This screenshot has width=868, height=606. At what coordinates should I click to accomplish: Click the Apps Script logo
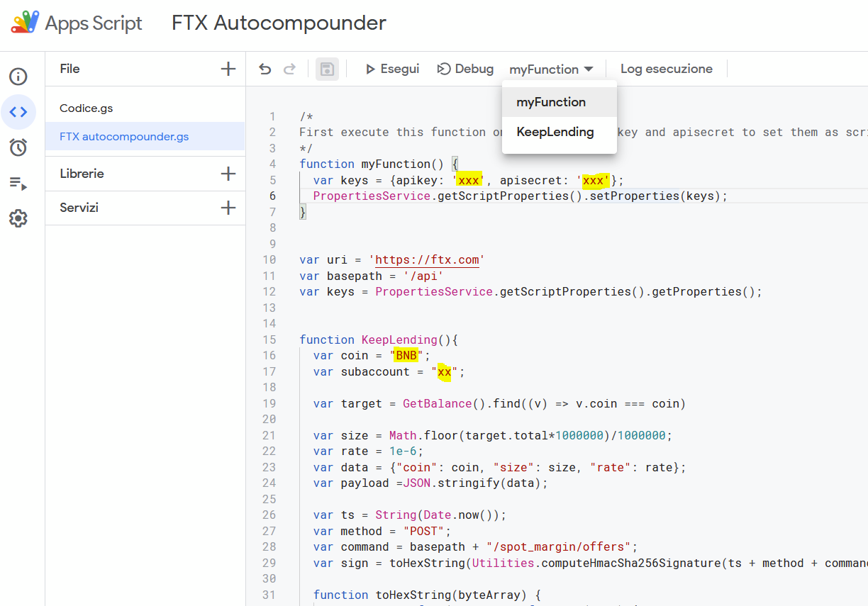click(x=25, y=23)
